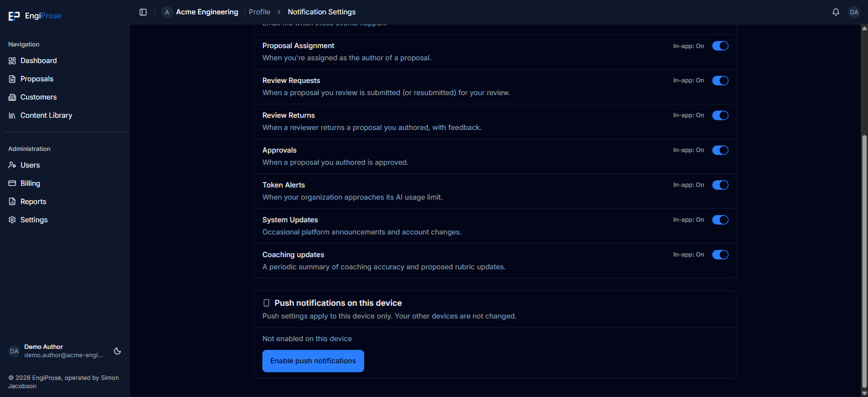Click 'In-app: On' label for Approvals
Viewport: 868px width, 397px height.
(x=689, y=150)
